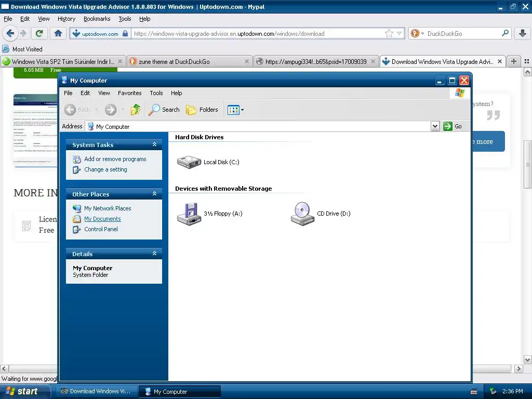Click the network system tray icon
This screenshot has width=532, height=399.
tap(493, 392)
